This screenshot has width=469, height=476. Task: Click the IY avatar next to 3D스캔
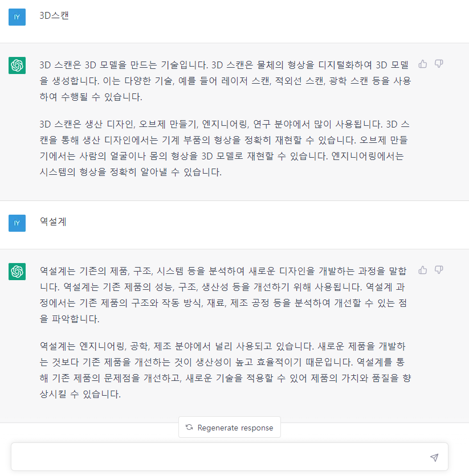click(17, 17)
